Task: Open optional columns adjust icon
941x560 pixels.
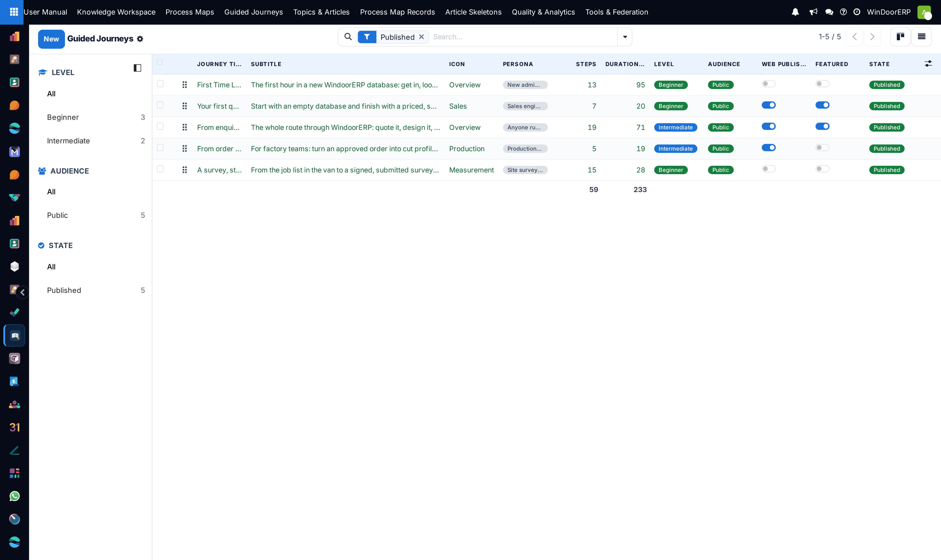Action: (928, 64)
